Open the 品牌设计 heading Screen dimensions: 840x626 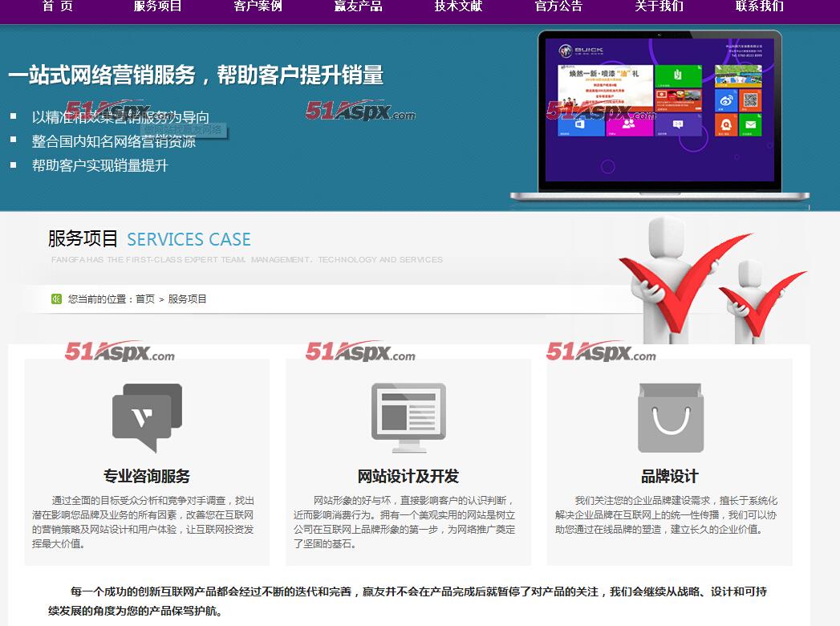(x=670, y=476)
